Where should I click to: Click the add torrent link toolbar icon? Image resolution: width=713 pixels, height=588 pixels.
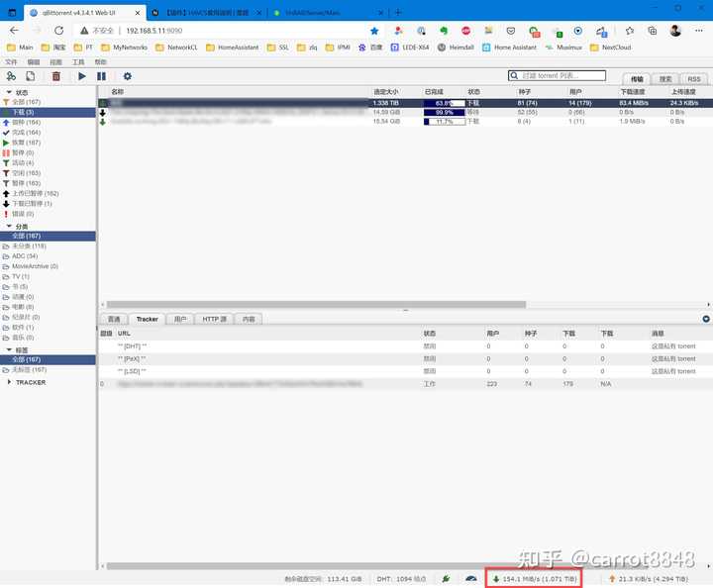tap(11, 76)
